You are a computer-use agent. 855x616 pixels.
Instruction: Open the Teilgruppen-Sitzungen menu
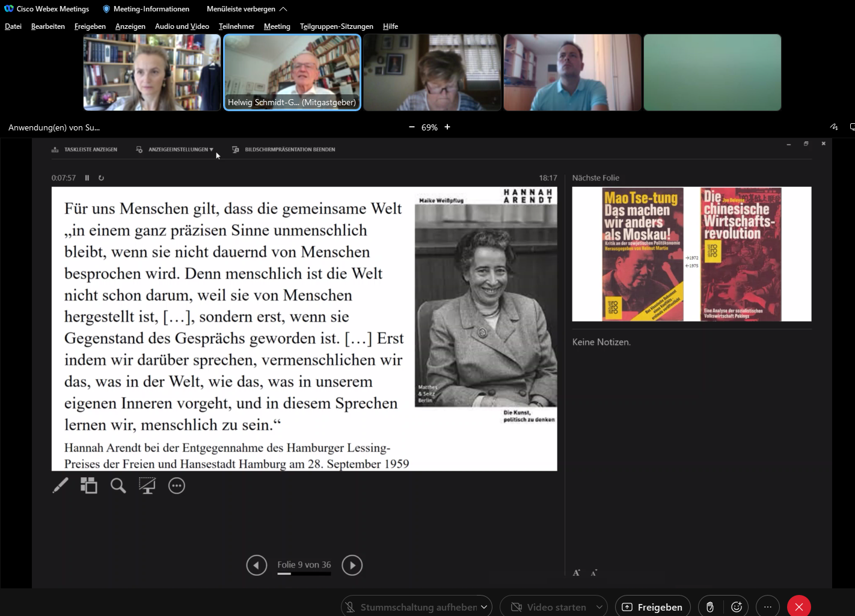pos(337,26)
